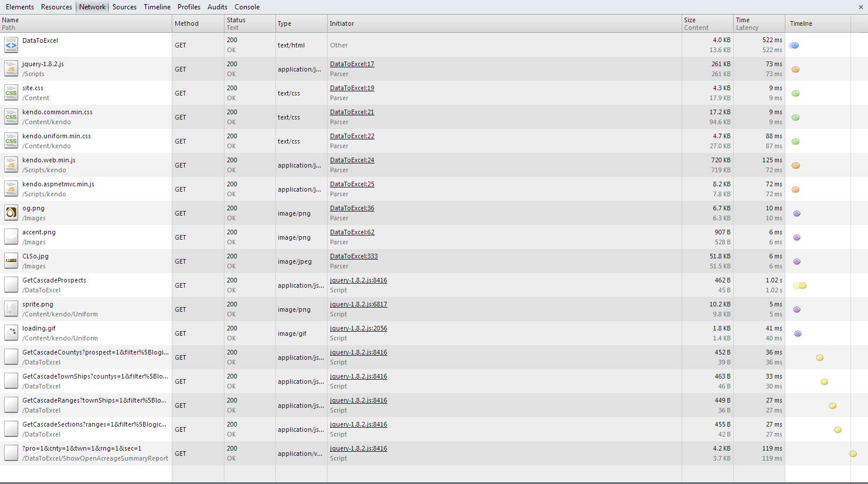Click the blue timeline dot for DataToExcel
The image size is (868, 484).
click(794, 45)
